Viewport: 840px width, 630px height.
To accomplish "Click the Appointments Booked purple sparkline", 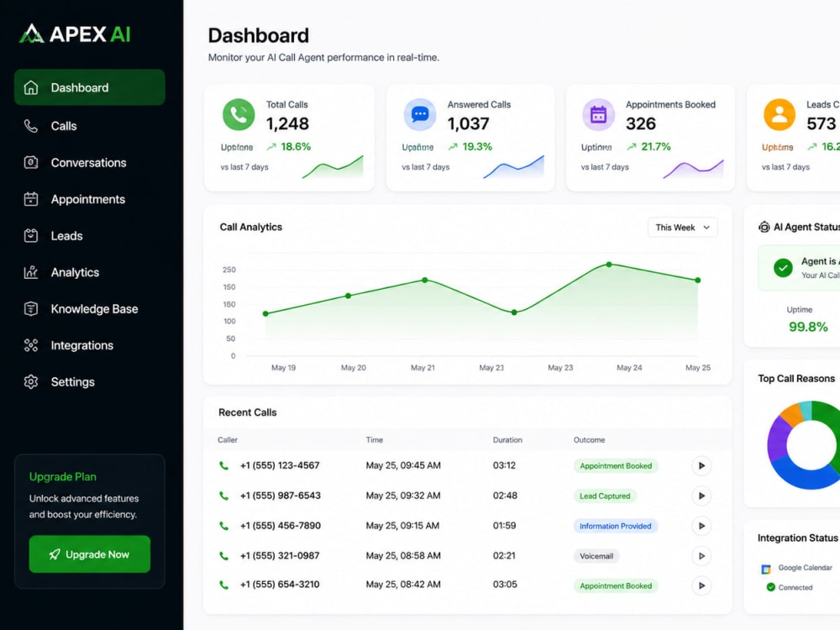I will tap(693, 169).
